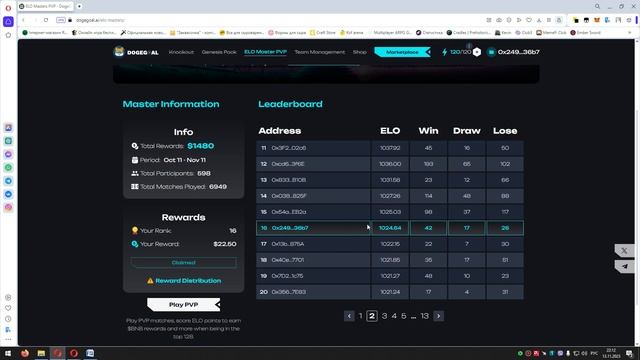Open the MetaMask fox extension icon
The height and width of the screenshot is (360, 640).
tap(597, 20)
